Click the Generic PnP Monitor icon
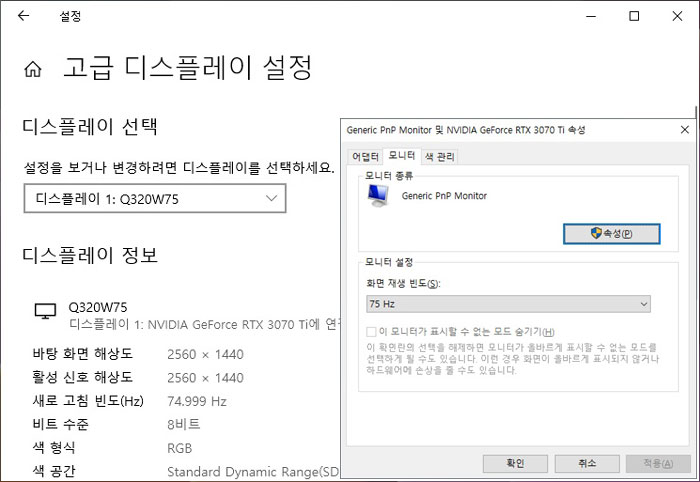This screenshot has width=700, height=482. 380,197
